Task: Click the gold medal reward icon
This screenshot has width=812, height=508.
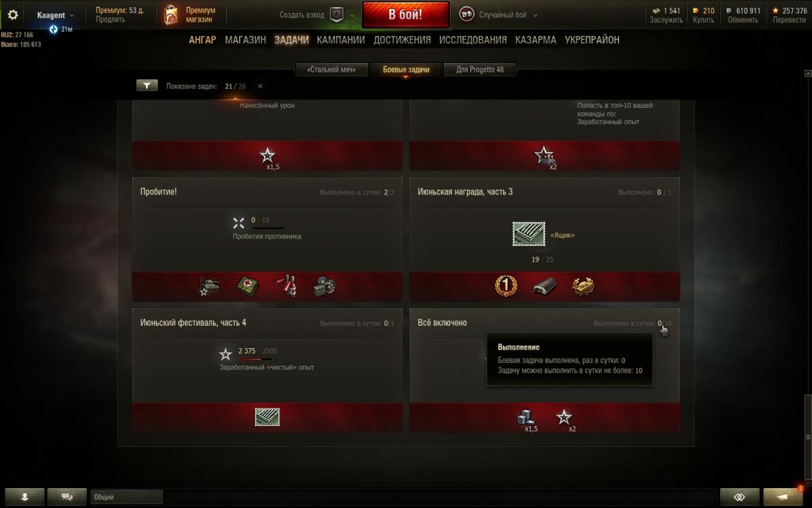Action: (504, 287)
